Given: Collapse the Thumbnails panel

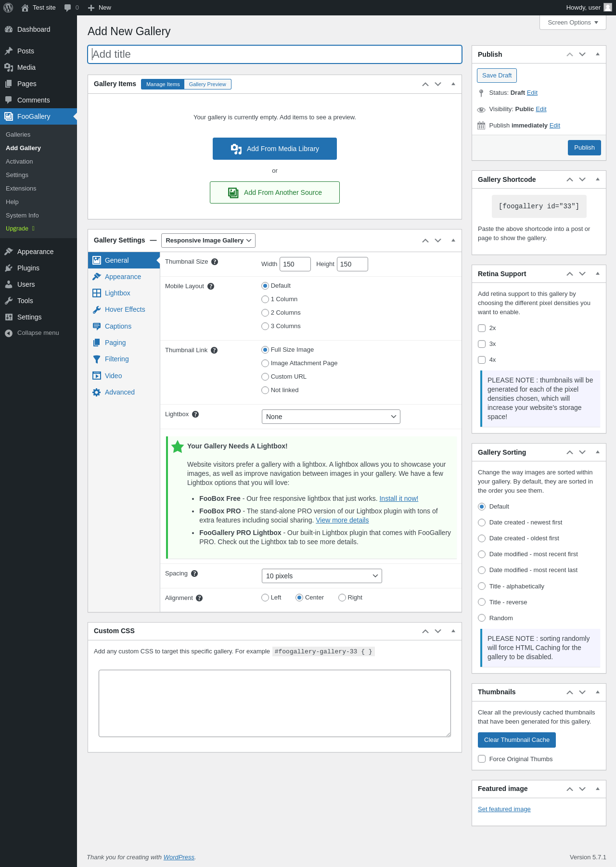Looking at the screenshot, I should (x=598, y=692).
